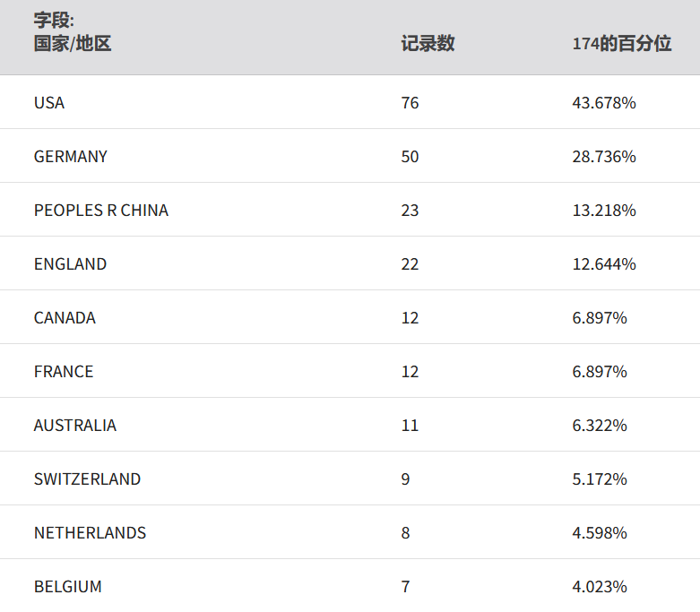Click the USA record count 76

(x=410, y=103)
